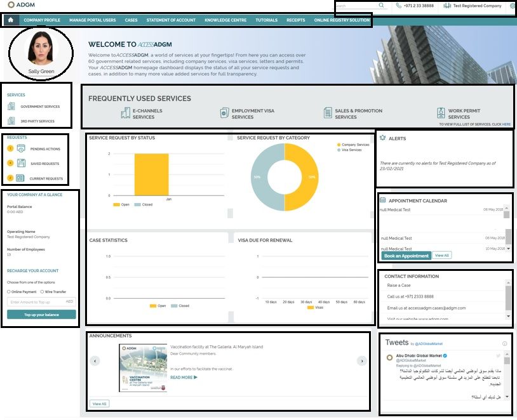
Task: Open Manage Portal Users menu
Action: 92,20
